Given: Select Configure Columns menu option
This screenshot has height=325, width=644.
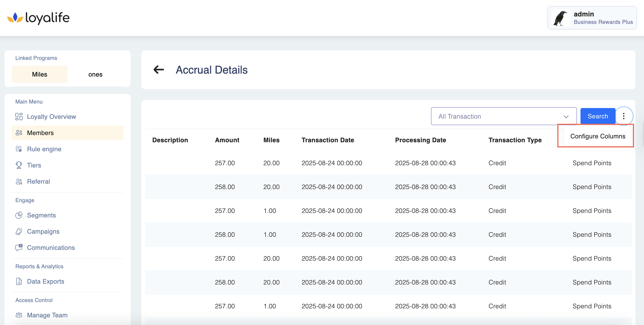Looking at the screenshot, I should [x=597, y=136].
